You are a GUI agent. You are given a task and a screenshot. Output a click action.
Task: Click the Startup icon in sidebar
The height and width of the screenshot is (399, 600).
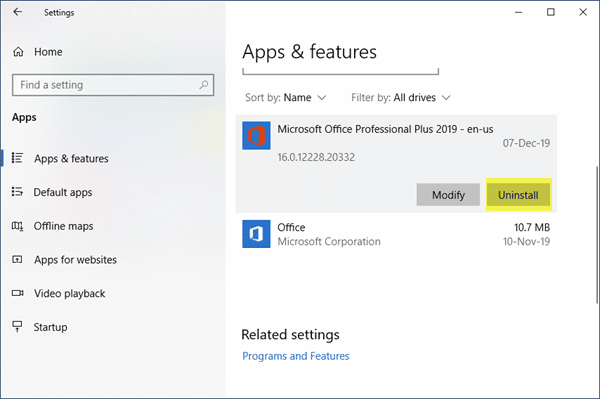coord(17,326)
